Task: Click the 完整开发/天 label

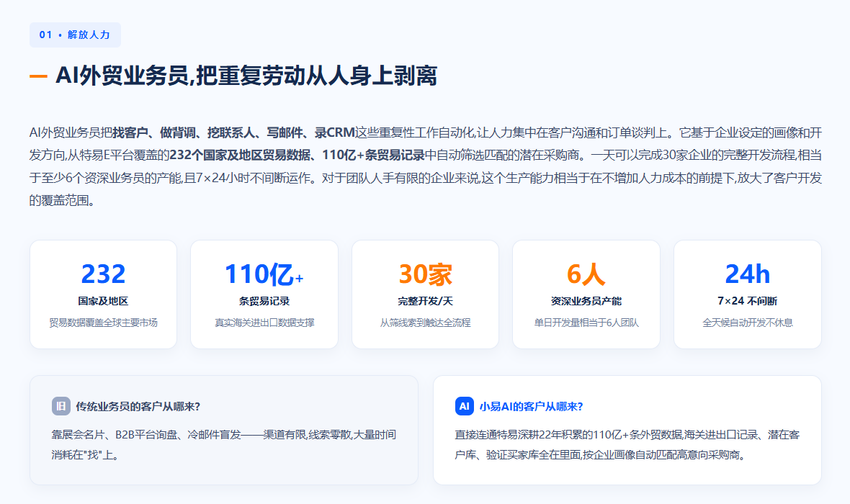Action: click(425, 301)
